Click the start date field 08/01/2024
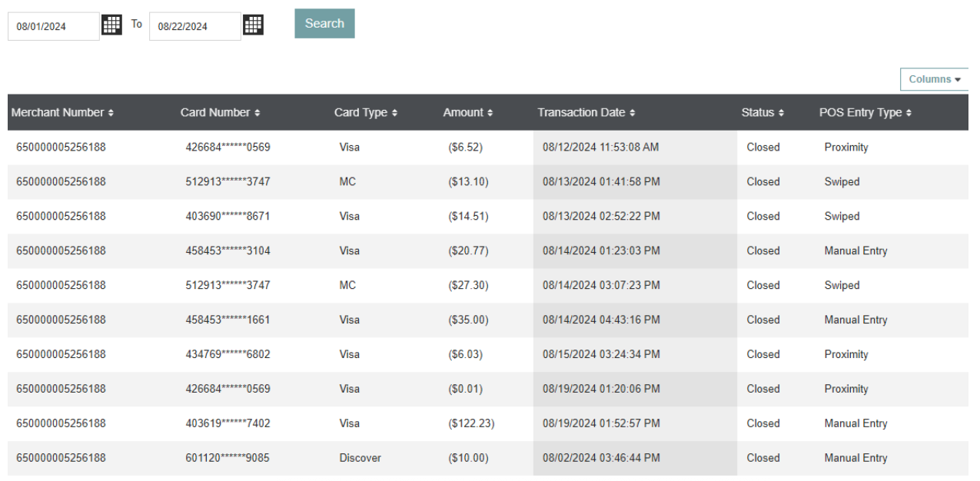Screen dimensions: 980x481 (x=53, y=27)
